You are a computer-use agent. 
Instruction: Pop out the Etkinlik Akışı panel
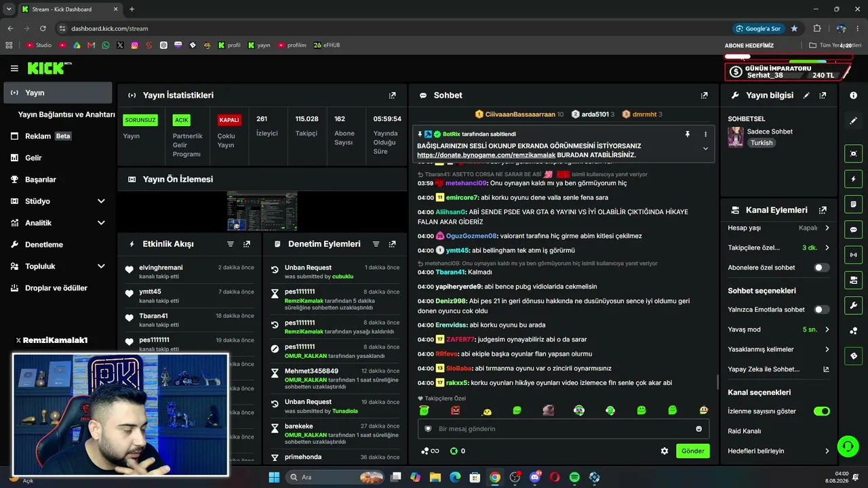247,244
